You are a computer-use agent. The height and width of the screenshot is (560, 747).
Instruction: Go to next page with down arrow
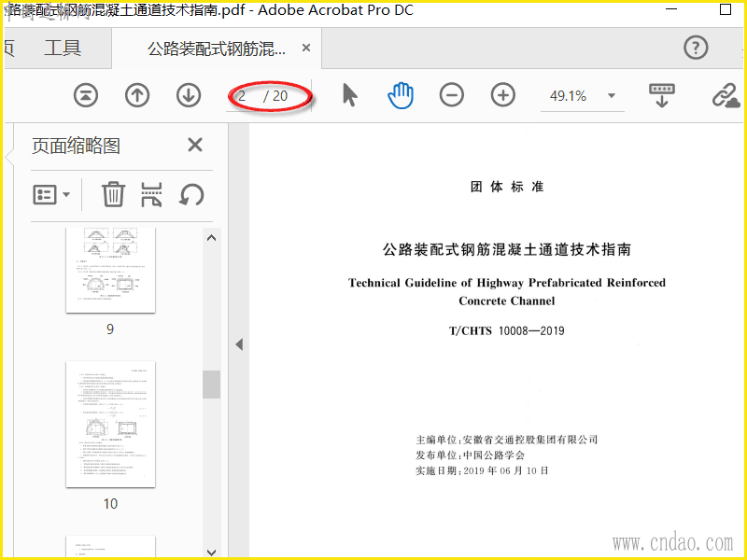click(x=189, y=95)
